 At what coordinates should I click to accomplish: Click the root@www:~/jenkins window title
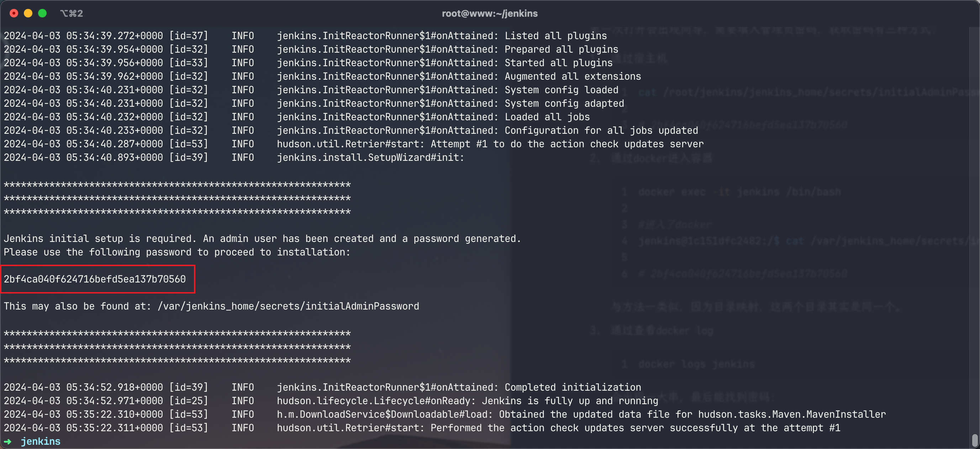(x=490, y=13)
